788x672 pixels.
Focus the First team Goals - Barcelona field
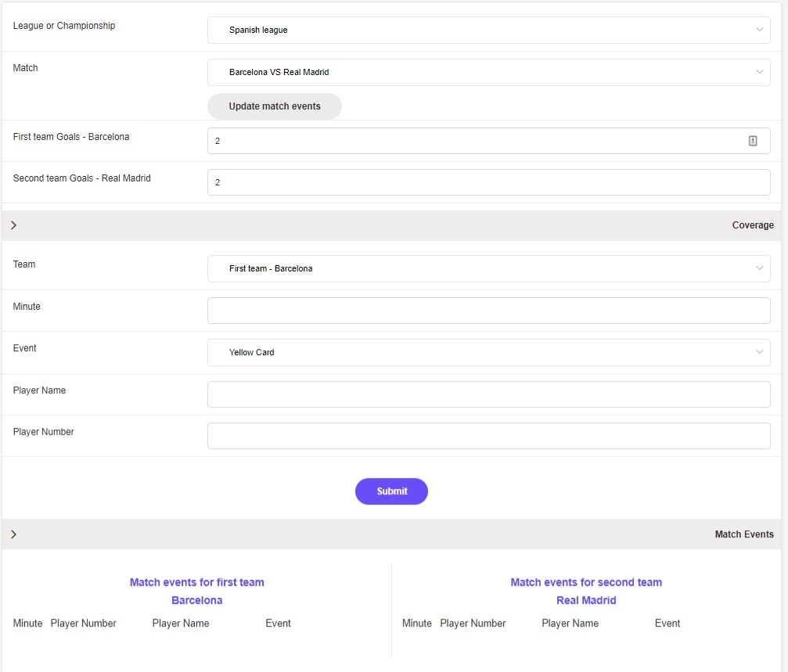[x=488, y=141]
